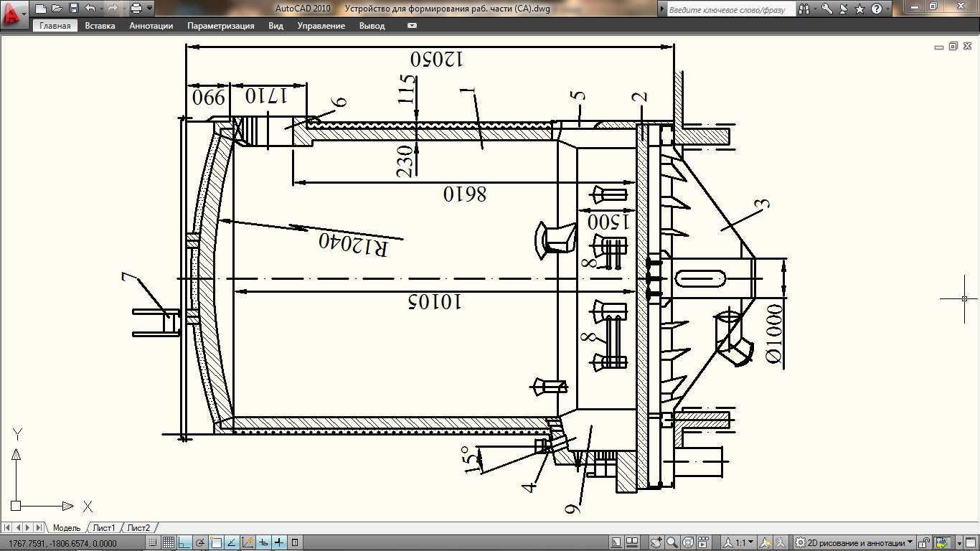The width and height of the screenshot is (980, 551).
Task: Click the Pan hand icon in status bar
Action: click(x=656, y=542)
